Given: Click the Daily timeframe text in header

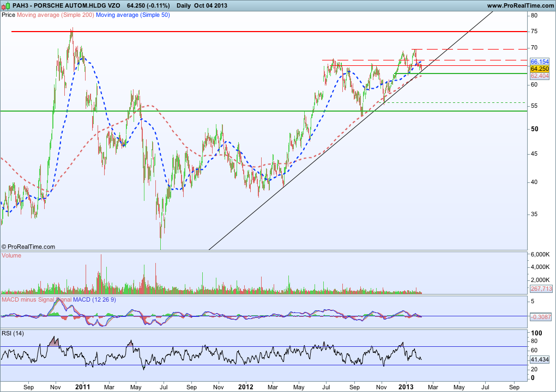Looking at the screenshot, I should pos(183,5).
